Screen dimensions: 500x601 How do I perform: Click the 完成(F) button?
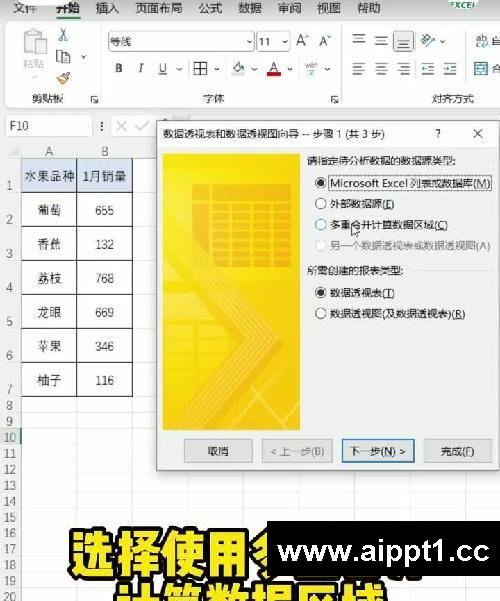(x=458, y=451)
